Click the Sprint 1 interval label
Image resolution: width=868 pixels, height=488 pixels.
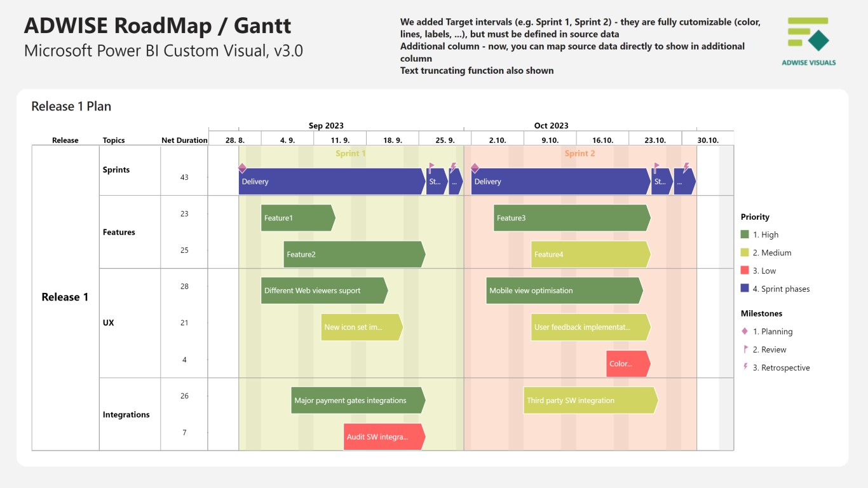(x=351, y=153)
